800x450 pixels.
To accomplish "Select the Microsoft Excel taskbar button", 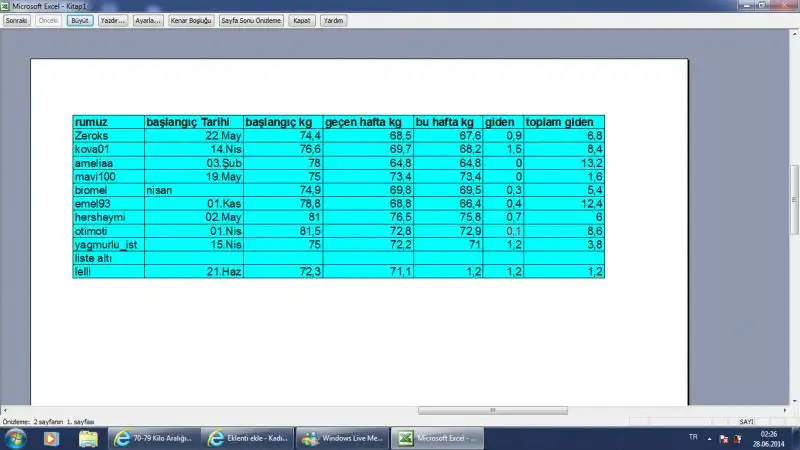I will point(435,438).
